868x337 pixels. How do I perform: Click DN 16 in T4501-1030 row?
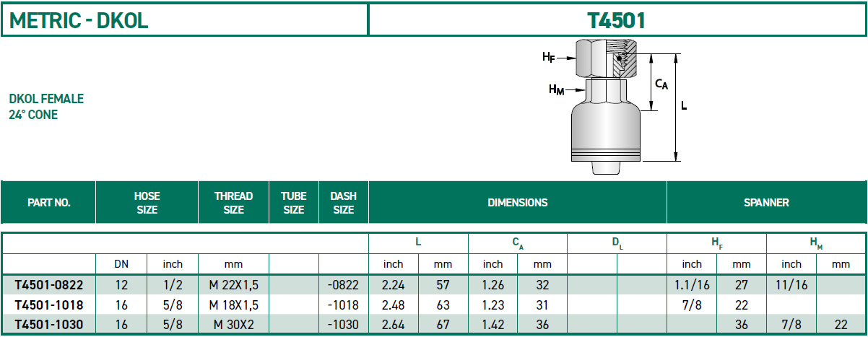click(x=121, y=325)
